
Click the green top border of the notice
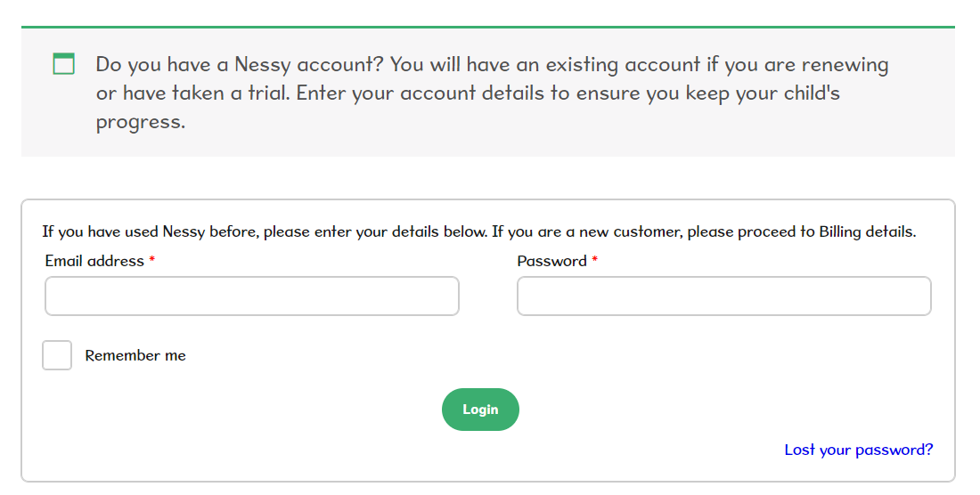pos(488,28)
